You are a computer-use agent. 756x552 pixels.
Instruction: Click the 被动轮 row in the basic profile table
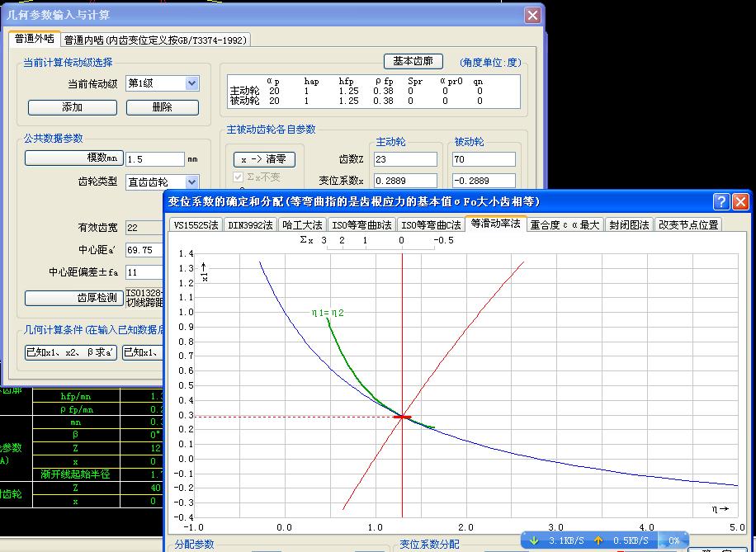[x=357, y=101]
